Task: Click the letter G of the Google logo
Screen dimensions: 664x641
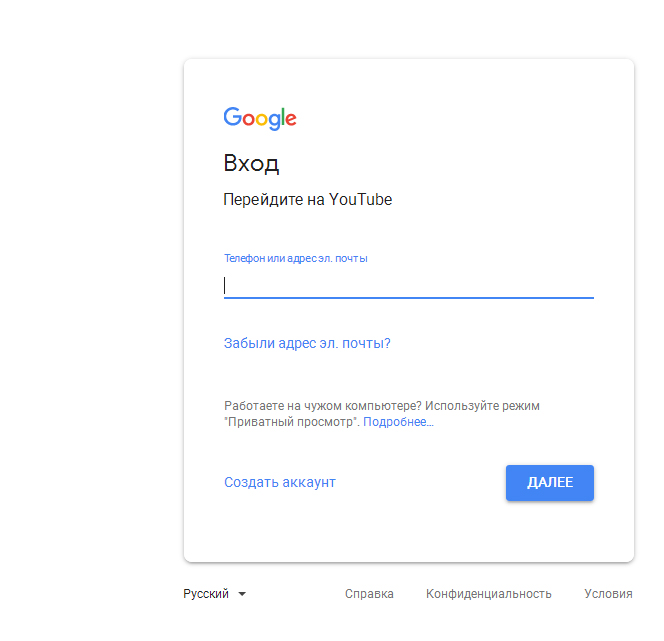Action: (x=232, y=116)
